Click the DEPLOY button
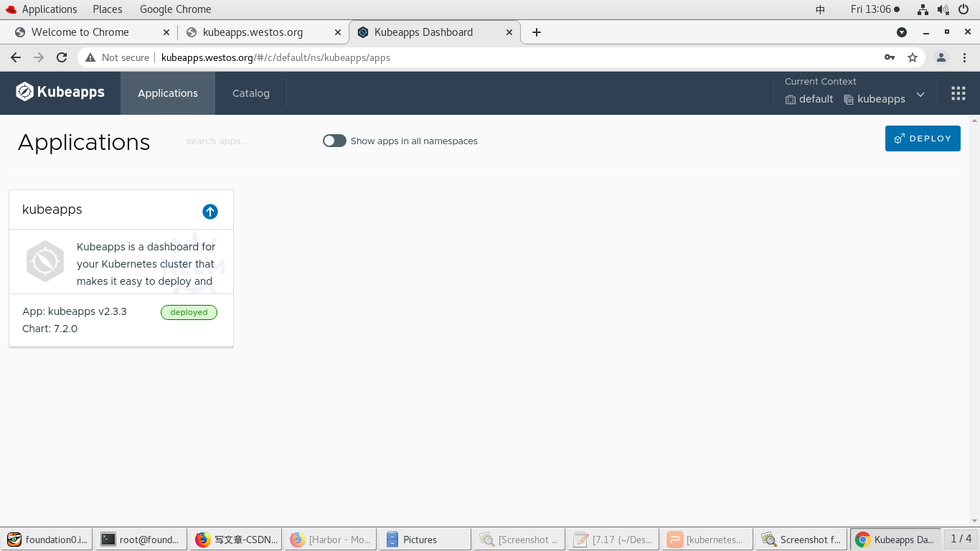This screenshot has height=551, width=980. pyautogui.click(x=923, y=138)
